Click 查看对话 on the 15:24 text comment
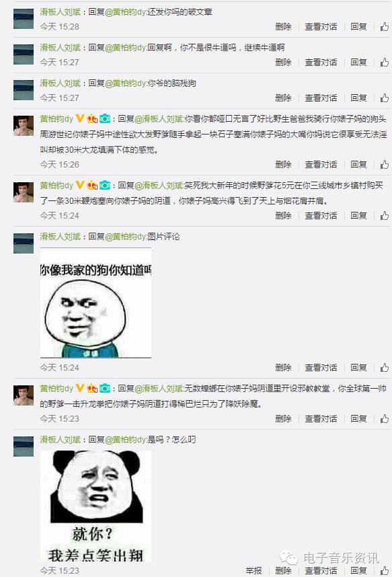Screen dimensions: 392x577 pyautogui.click(x=321, y=216)
